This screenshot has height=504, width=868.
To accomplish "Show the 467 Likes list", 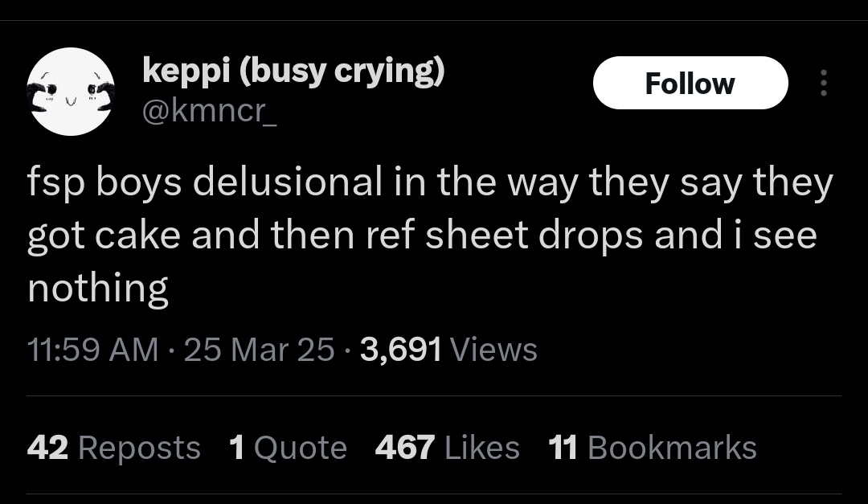I will click(x=447, y=448).
